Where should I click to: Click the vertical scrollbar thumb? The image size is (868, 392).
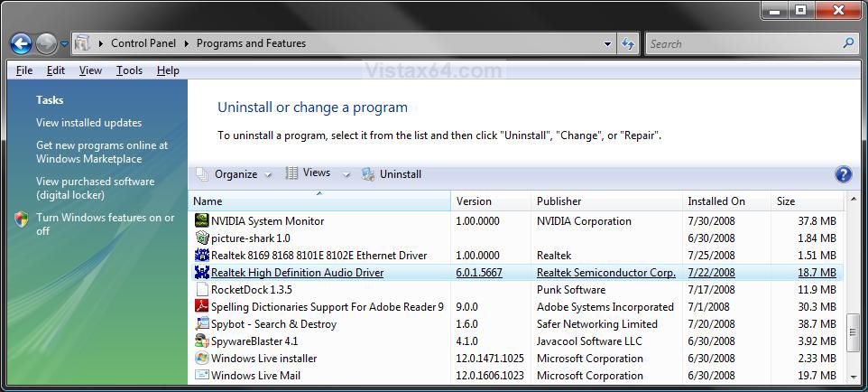853,332
